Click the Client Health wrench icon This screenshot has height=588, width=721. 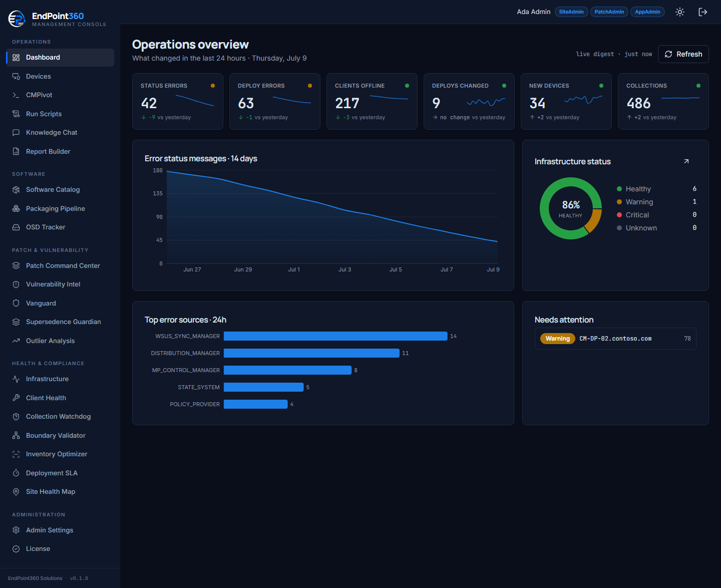pos(16,398)
